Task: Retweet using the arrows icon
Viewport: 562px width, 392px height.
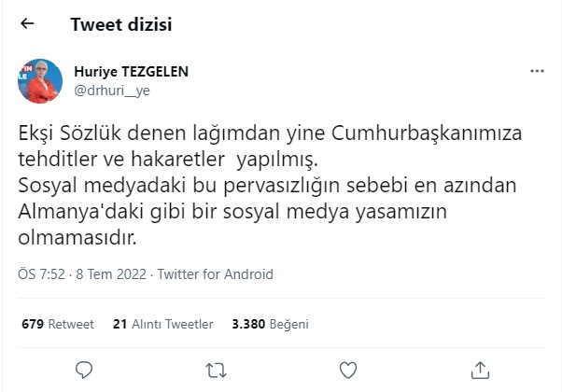Action: coord(216,369)
